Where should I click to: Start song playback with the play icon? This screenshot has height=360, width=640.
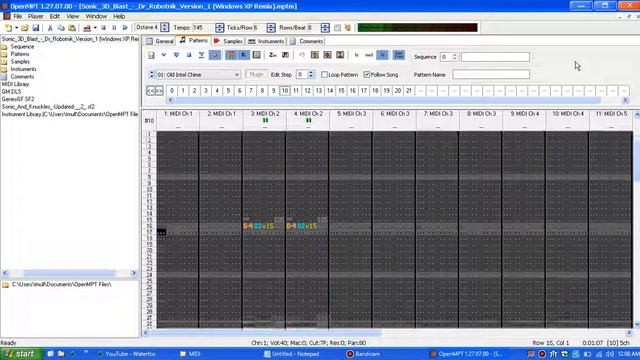(x=125, y=28)
